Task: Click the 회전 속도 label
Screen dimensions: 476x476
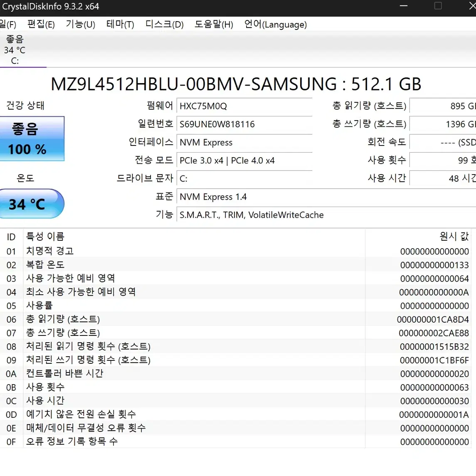Action: 387,142
